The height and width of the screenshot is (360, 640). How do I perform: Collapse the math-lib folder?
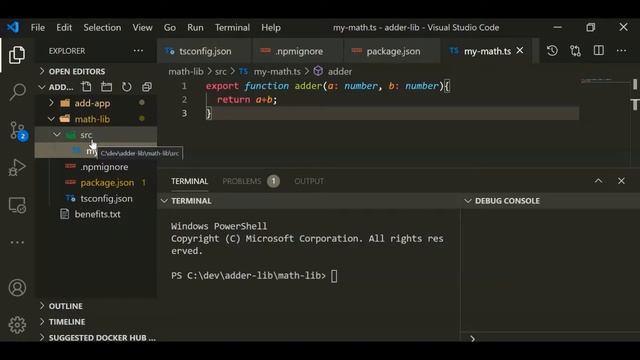pos(96,119)
